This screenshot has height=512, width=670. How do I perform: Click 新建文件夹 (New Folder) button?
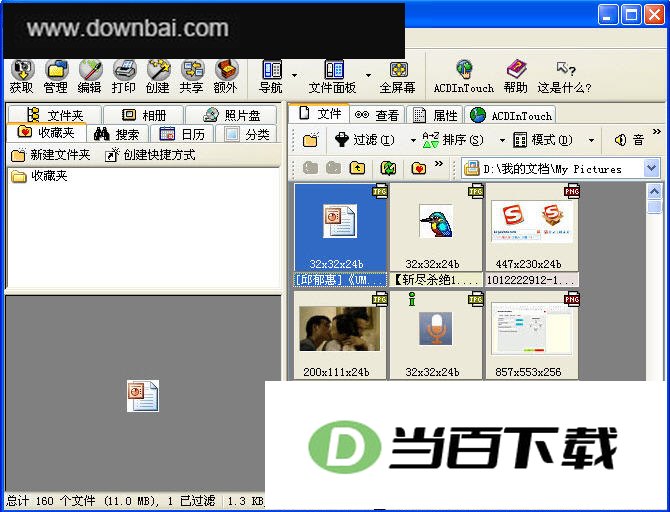click(50, 155)
